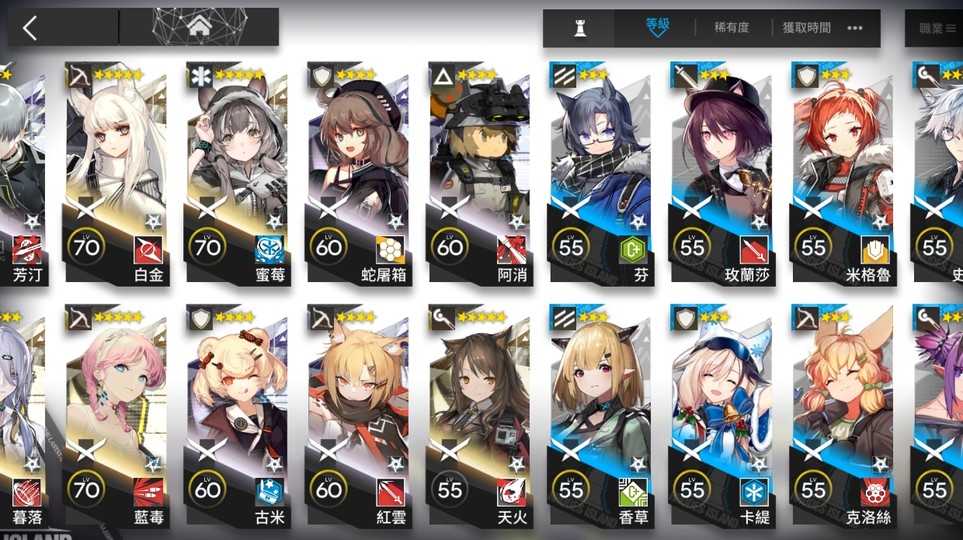Sort operators by 等級 level
963x540 pixels.
click(x=657, y=24)
